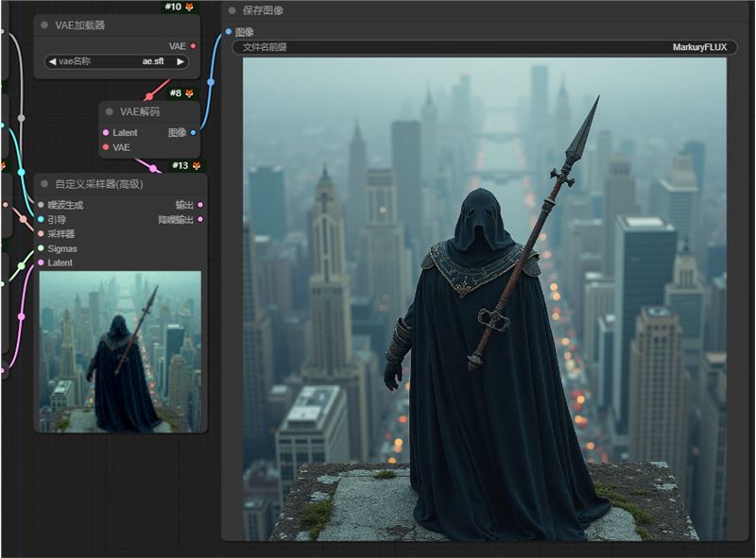Click the fox badge on node #8
The width and height of the screenshot is (756, 558).
(x=189, y=93)
